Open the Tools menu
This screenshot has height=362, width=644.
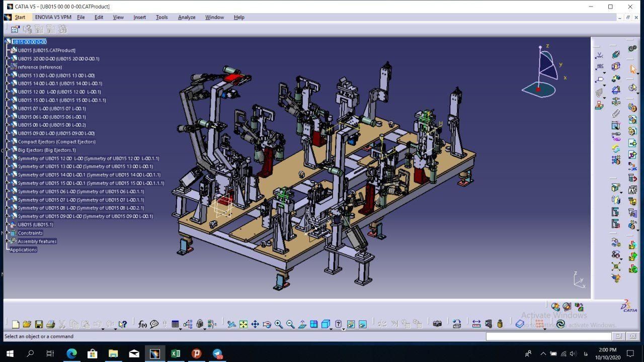coord(162,17)
